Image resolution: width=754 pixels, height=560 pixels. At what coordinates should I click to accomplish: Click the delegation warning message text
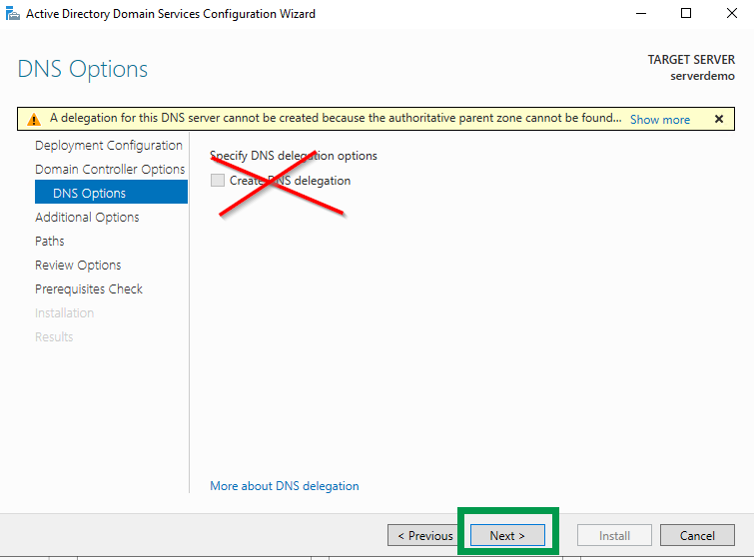coord(335,119)
